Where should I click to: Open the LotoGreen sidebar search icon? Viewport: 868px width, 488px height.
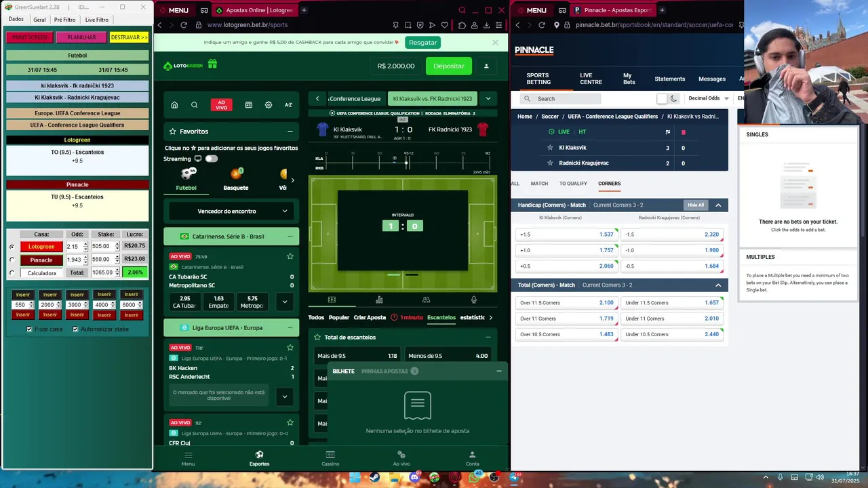point(195,105)
